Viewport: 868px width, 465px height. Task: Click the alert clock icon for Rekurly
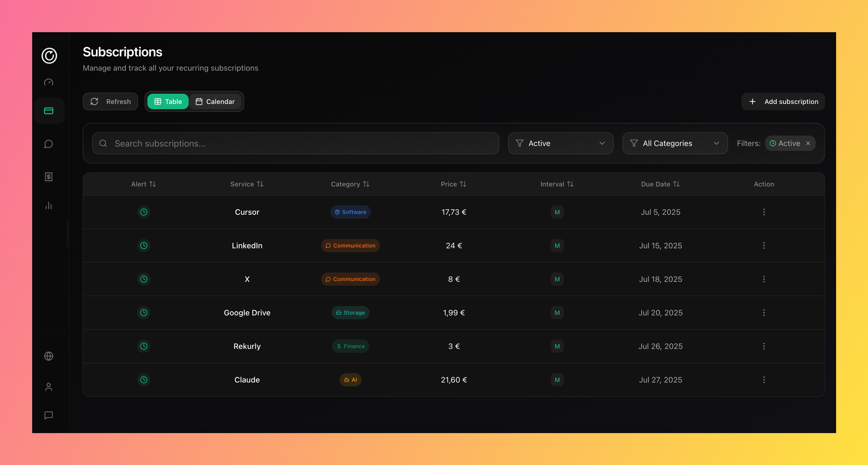[144, 346]
